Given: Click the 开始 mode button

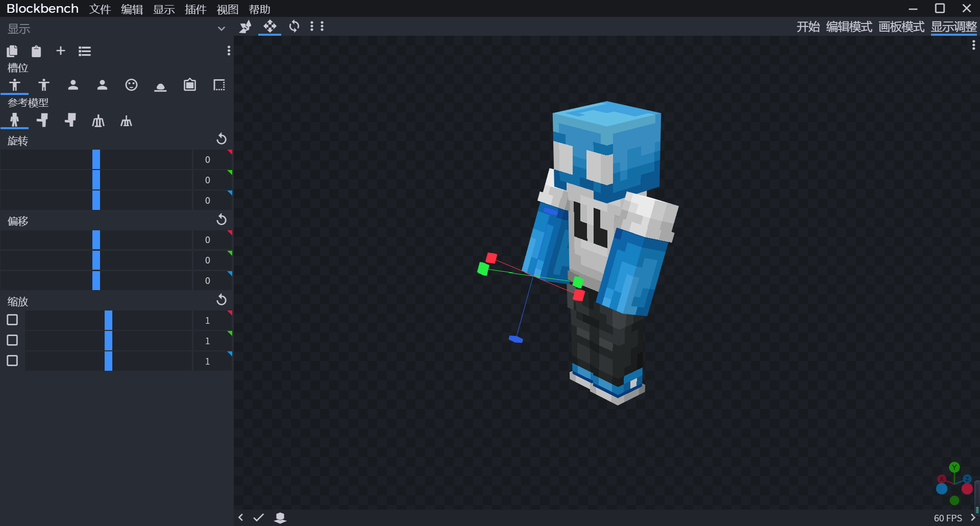Looking at the screenshot, I should (x=808, y=27).
